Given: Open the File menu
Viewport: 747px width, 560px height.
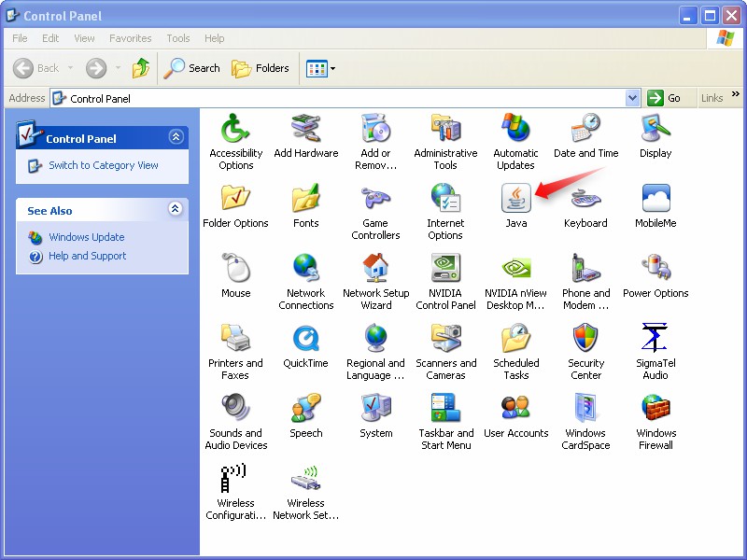Looking at the screenshot, I should [x=20, y=38].
